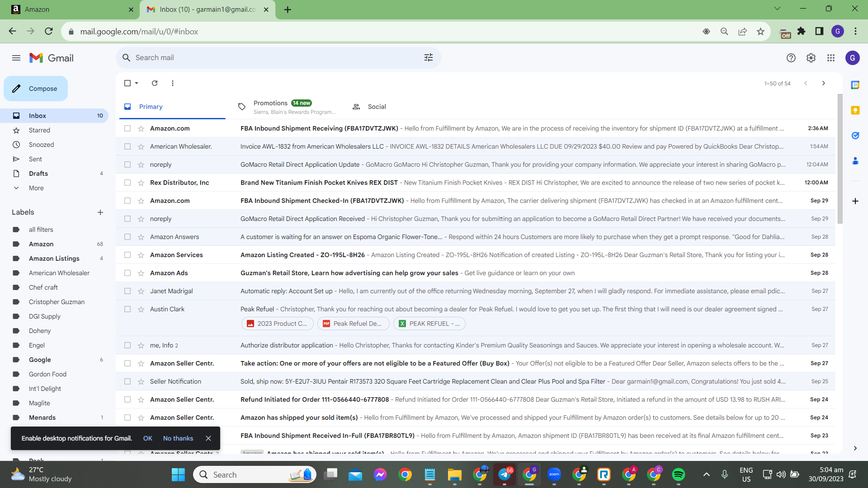Viewport: 868px width, 488px height.
Task: Open the PEAK REFUEL spreadsheet attachment chip
Action: coord(429,324)
